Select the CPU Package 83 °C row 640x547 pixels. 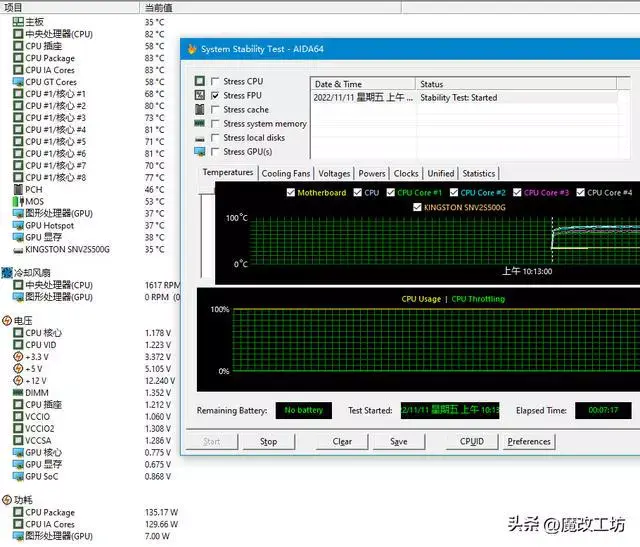89,58
